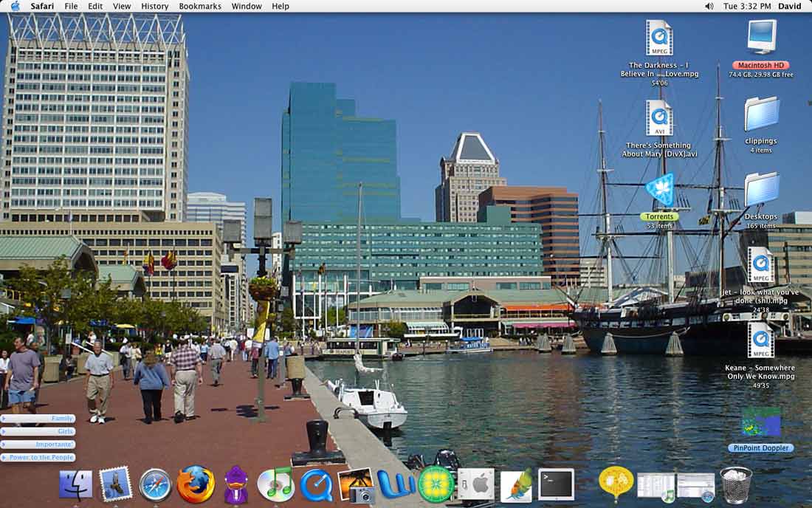Open the History menu
This screenshot has height=508, width=812.
155,6
